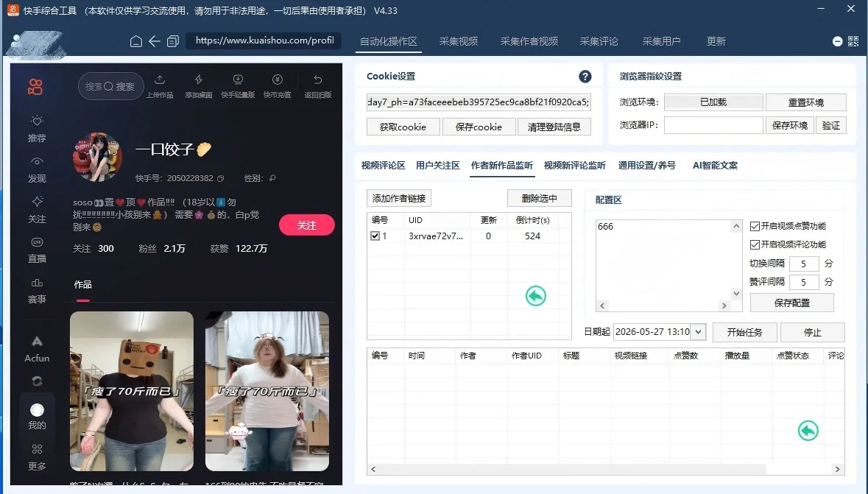The image size is (868, 494).
Task: Click the green arrow icon in the results table
Action: (x=808, y=430)
